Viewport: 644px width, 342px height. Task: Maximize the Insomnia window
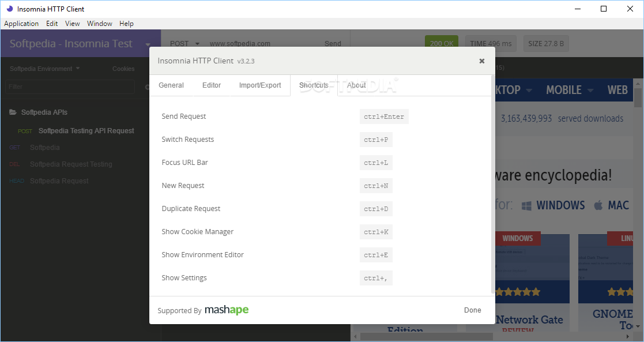tap(603, 9)
